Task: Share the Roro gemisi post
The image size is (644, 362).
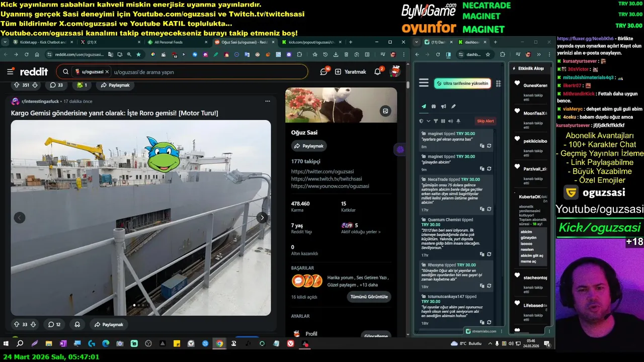Action: (x=108, y=324)
